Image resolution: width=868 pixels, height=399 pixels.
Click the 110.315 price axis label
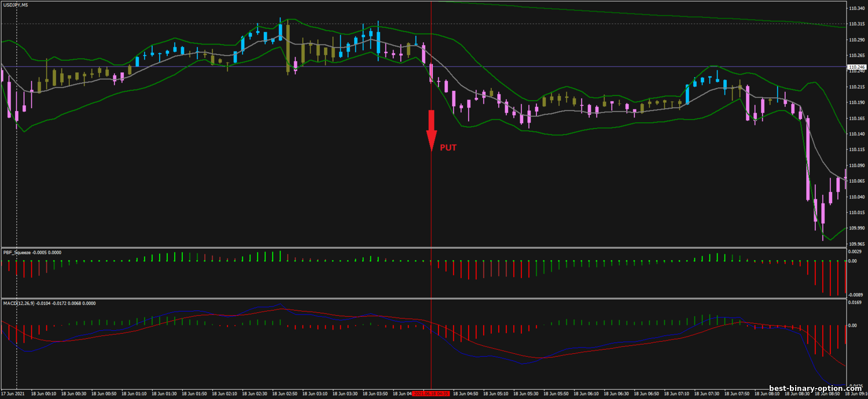coord(856,24)
